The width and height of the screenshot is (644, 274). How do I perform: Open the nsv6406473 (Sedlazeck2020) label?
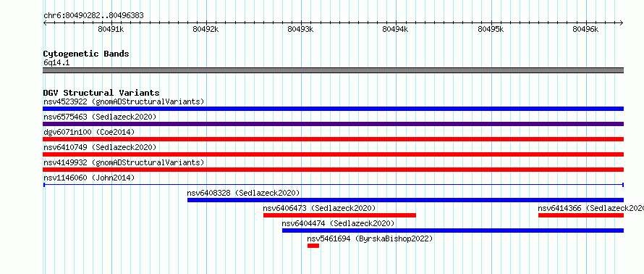320,208
